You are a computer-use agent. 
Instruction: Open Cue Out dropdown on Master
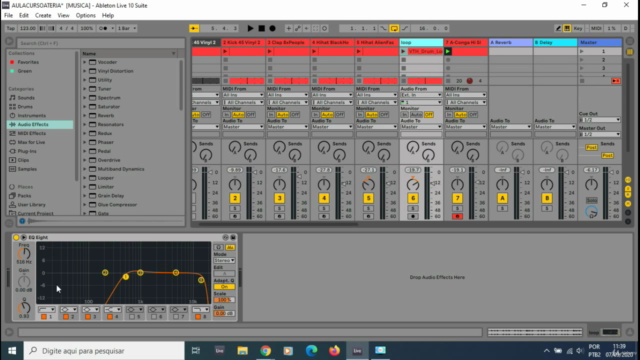599,120
